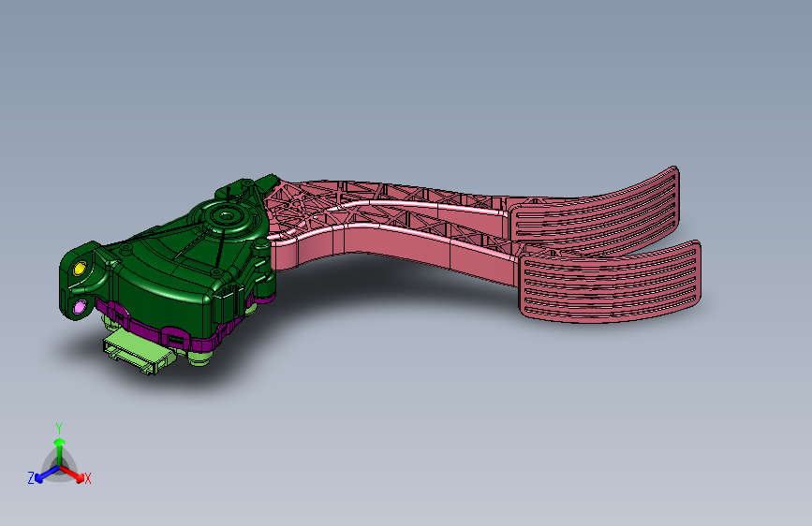Click the red X axis of the triad
The height and width of the screenshot is (526, 812).
coord(74,475)
